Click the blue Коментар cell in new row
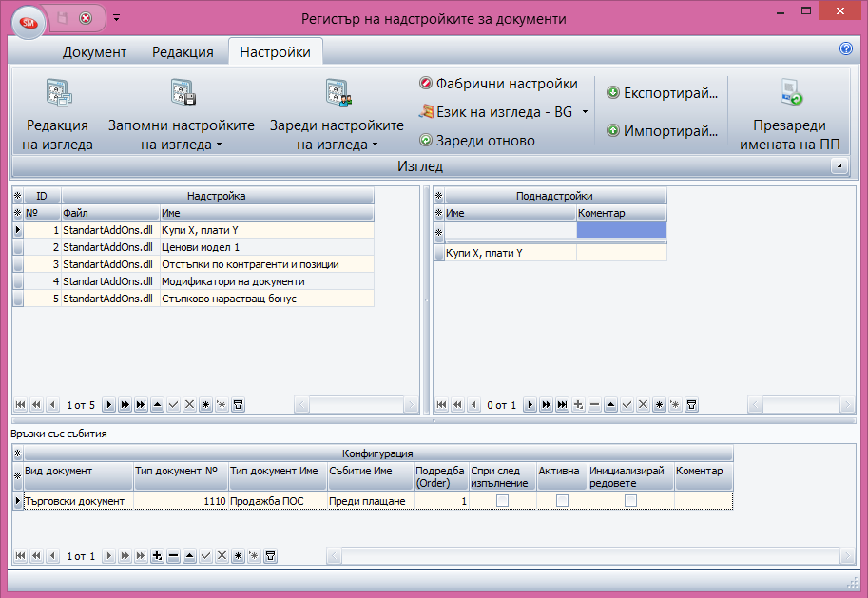The image size is (868, 598). (621, 230)
